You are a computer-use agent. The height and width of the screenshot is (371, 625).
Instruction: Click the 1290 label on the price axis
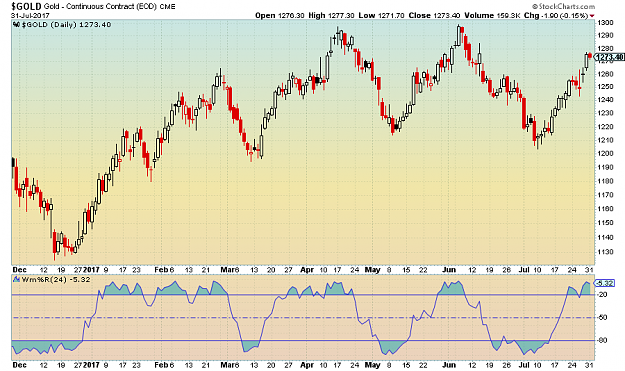605,35
